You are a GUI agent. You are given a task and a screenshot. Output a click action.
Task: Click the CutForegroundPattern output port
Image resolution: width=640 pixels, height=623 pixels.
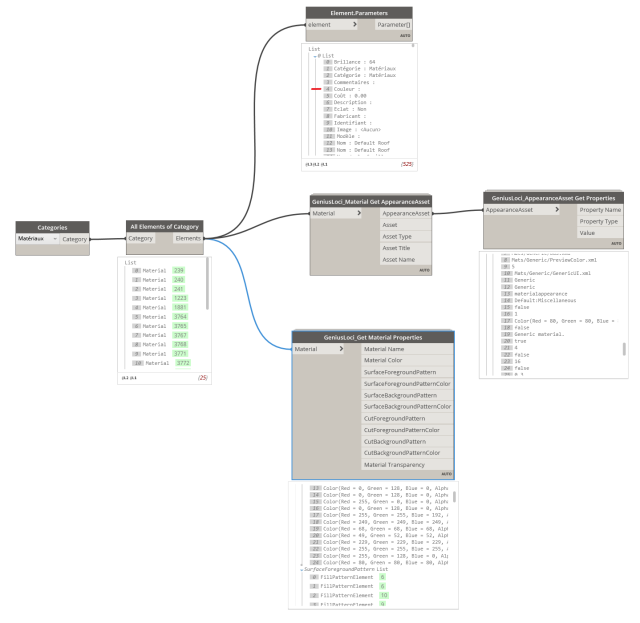coord(407,418)
